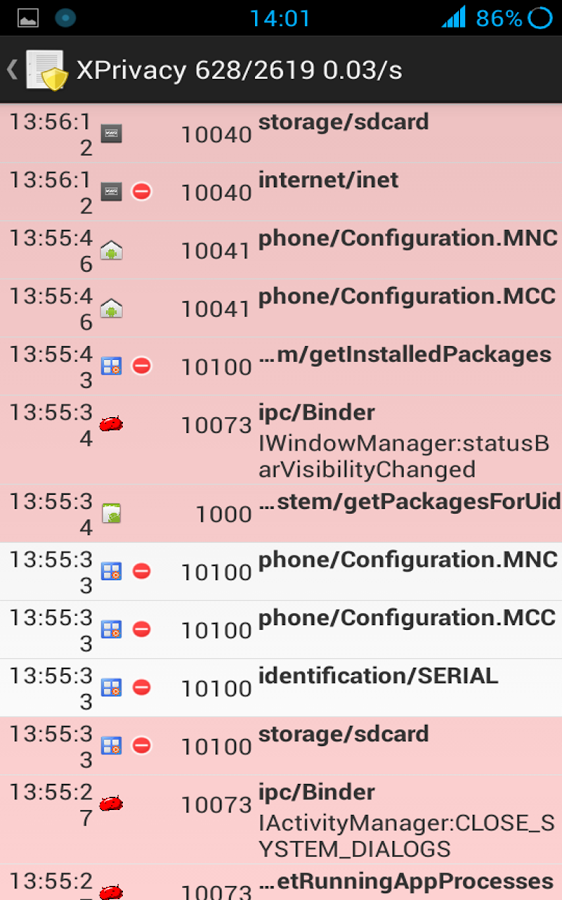Select the identification/SERIAL usage entry
This screenshot has height=900, width=562.
[281, 688]
